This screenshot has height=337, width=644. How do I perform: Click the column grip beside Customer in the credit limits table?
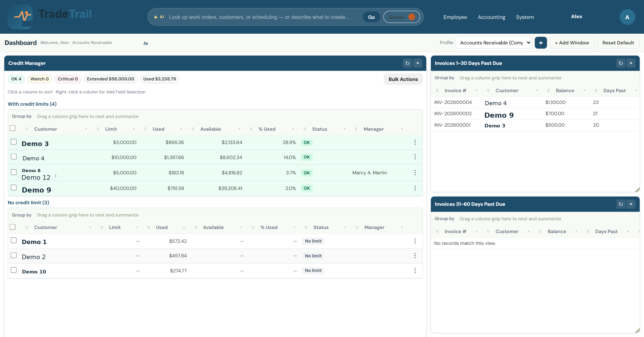[27, 129]
